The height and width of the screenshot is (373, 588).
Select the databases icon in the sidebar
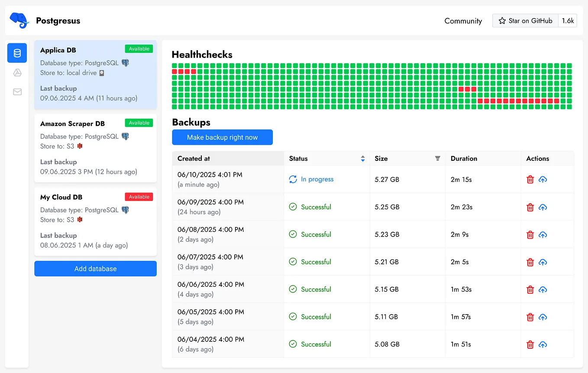coord(17,53)
